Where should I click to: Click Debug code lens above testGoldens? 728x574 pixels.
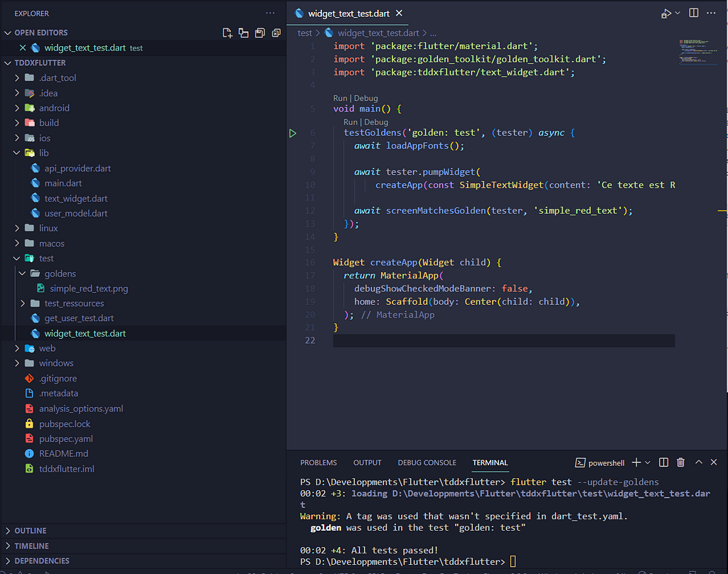(376, 122)
